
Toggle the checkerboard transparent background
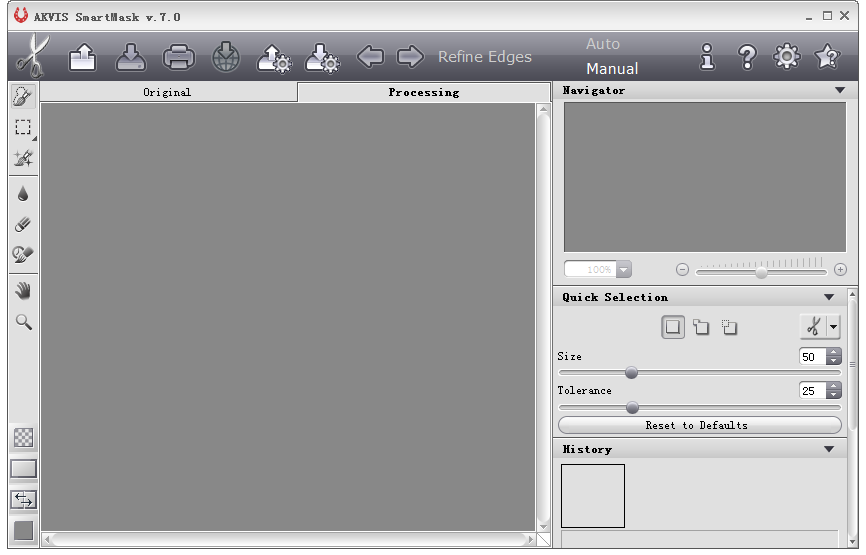click(x=23, y=438)
